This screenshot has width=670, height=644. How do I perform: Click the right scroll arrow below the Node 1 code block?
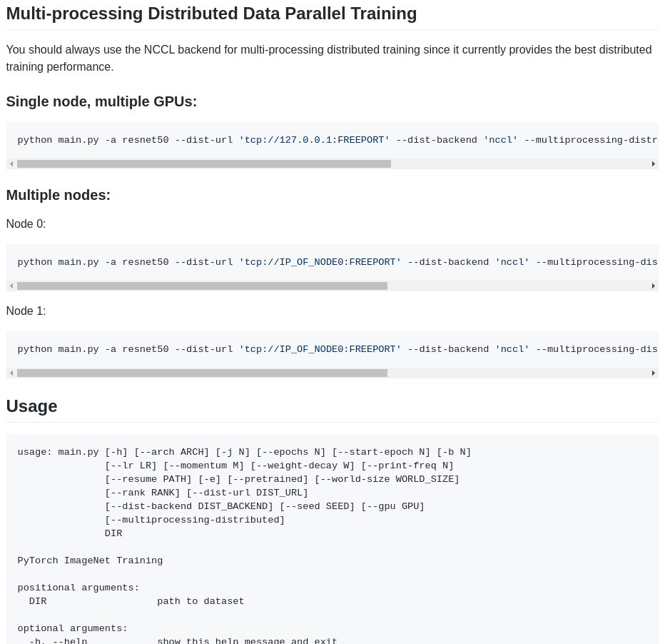pos(653,373)
